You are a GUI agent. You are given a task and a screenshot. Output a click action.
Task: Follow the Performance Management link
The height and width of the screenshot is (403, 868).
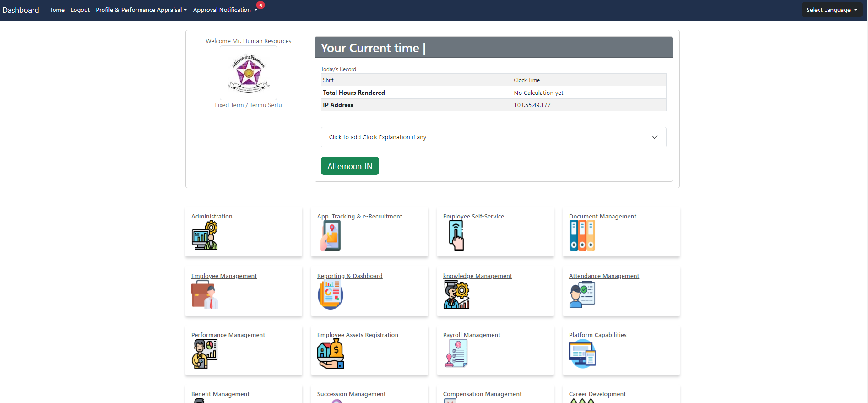click(x=228, y=335)
